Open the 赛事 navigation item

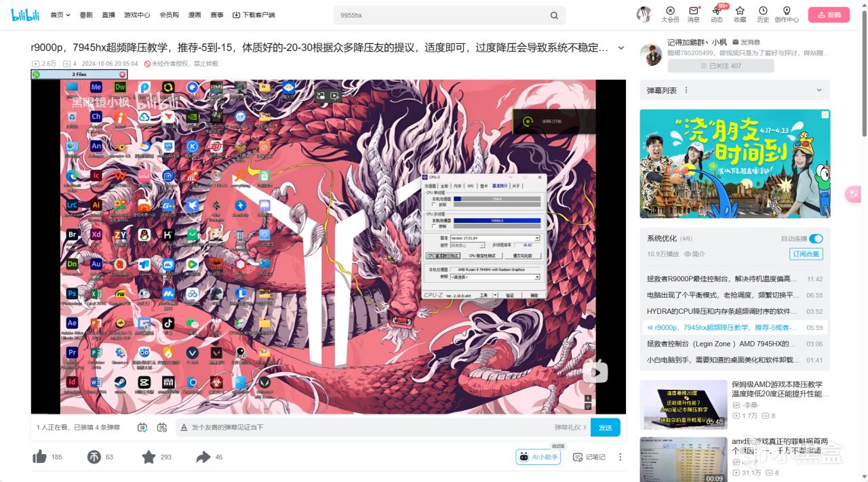pos(216,15)
